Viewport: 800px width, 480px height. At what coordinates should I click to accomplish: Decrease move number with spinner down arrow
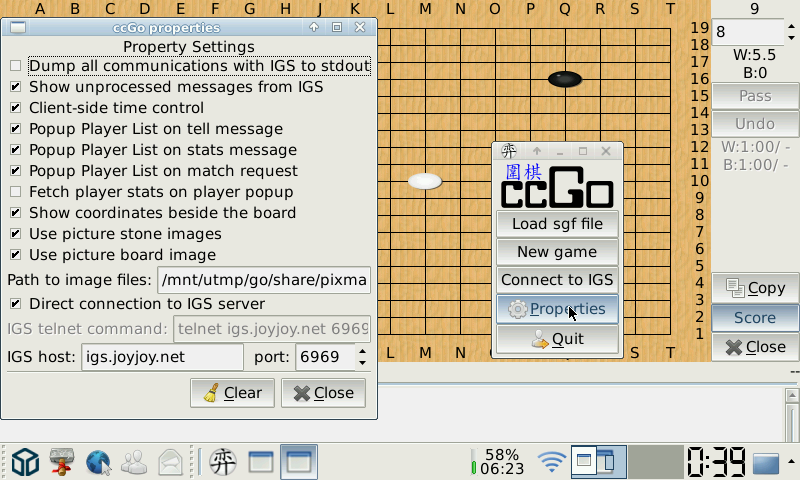[791, 38]
